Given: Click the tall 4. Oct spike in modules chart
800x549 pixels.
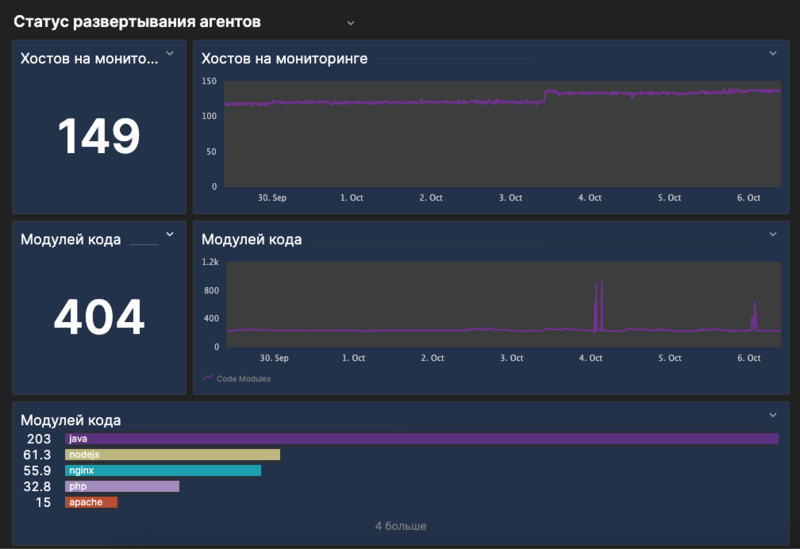Looking at the screenshot, I should click(x=601, y=300).
